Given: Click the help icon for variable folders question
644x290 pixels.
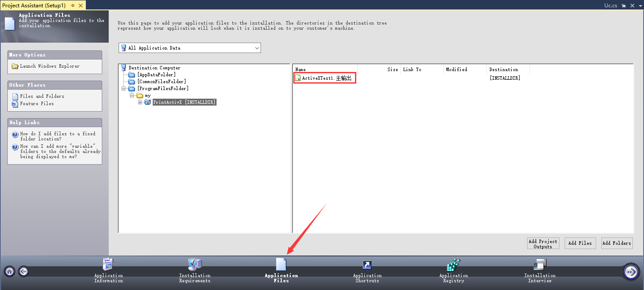Looking at the screenshot, I should click(x=15, y=147).
